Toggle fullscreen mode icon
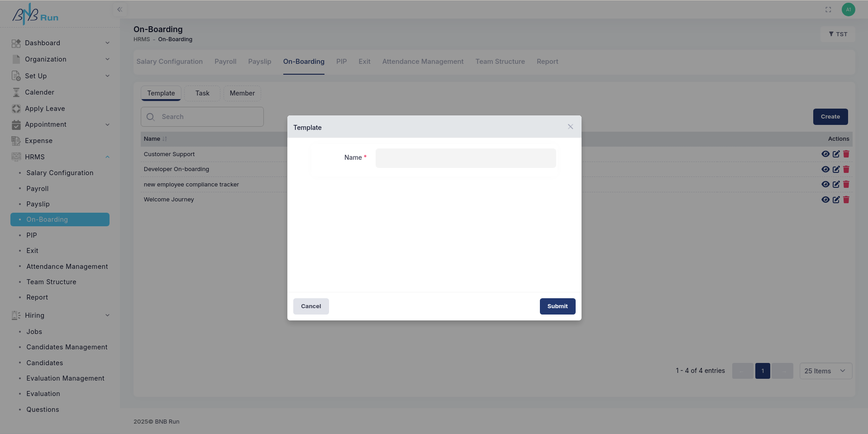The image size is (868, 434). tap(828, 10)
